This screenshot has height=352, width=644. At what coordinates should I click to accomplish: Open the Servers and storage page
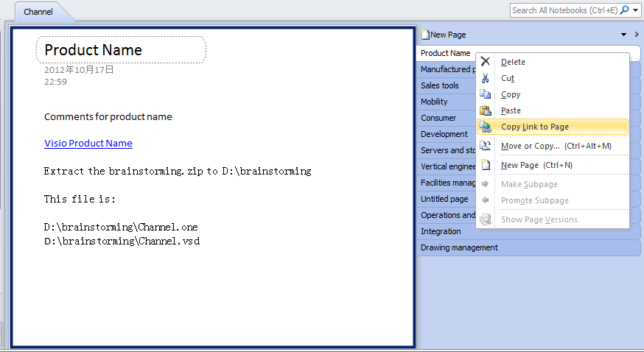(x=447, y=150)
